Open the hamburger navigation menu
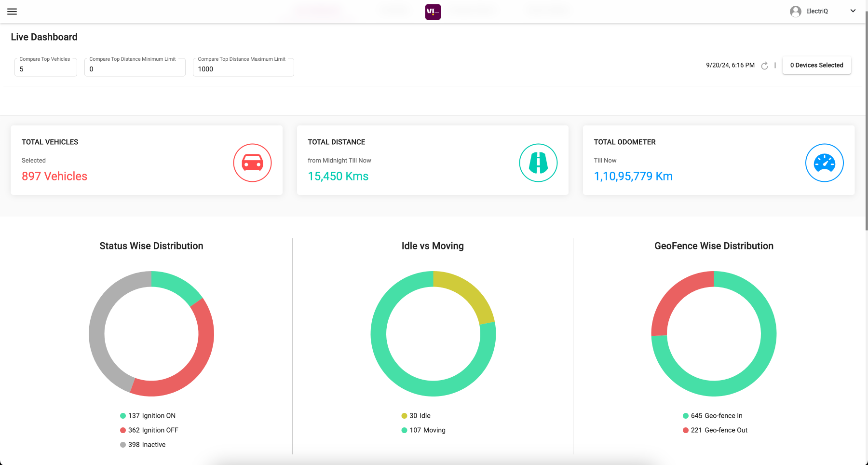The height and width of the screenshot is (465, 868). pos(12,12)
